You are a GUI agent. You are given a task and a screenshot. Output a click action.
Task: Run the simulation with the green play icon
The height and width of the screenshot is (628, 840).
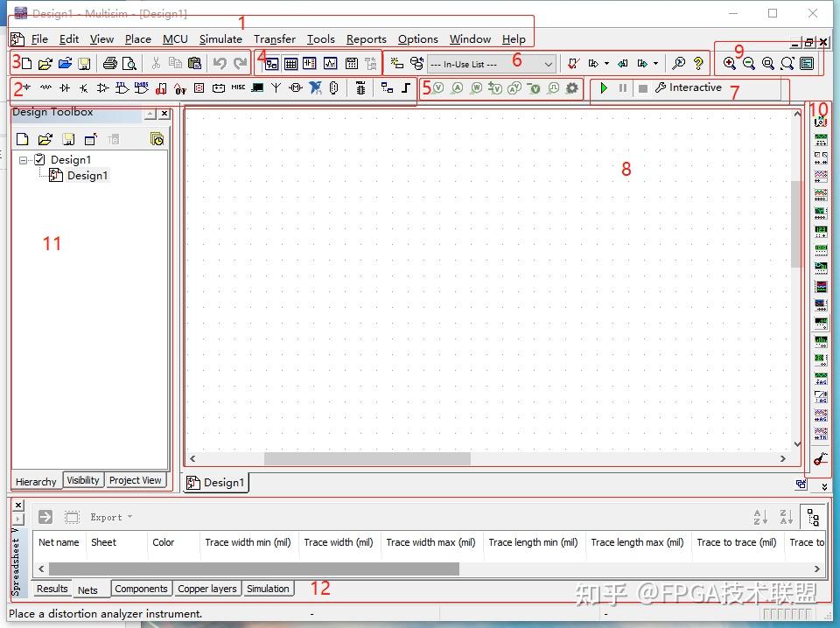(x=604, y=87)
